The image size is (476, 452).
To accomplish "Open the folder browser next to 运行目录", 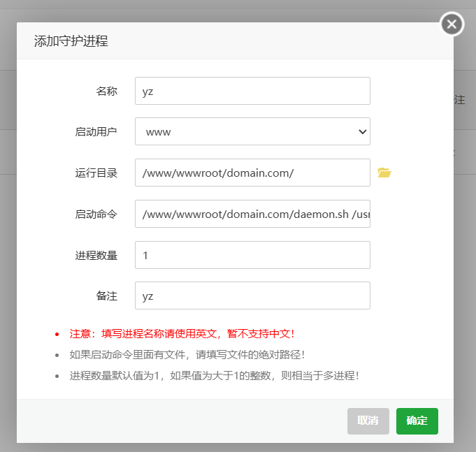I will pyautogui.click(x=384, y=173).
